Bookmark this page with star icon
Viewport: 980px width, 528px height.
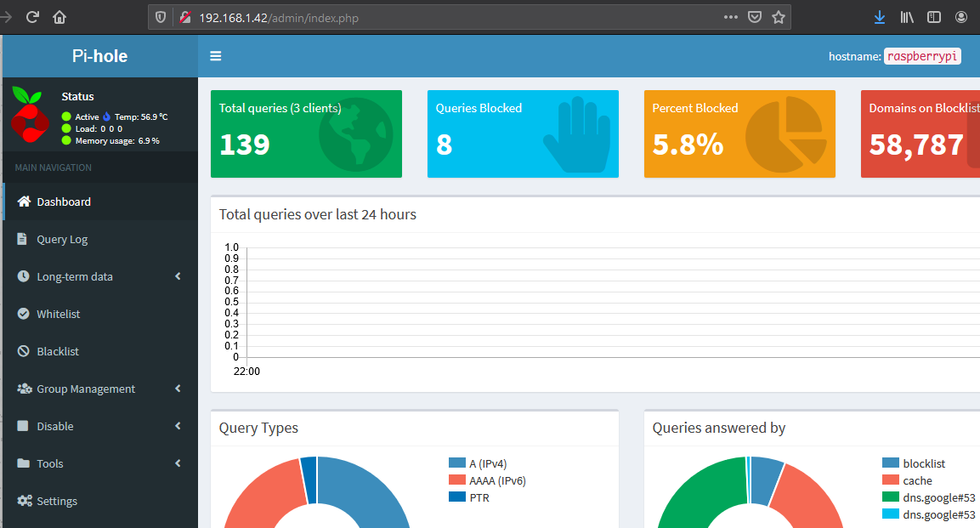pyautogui.click(x=778, y=17)
